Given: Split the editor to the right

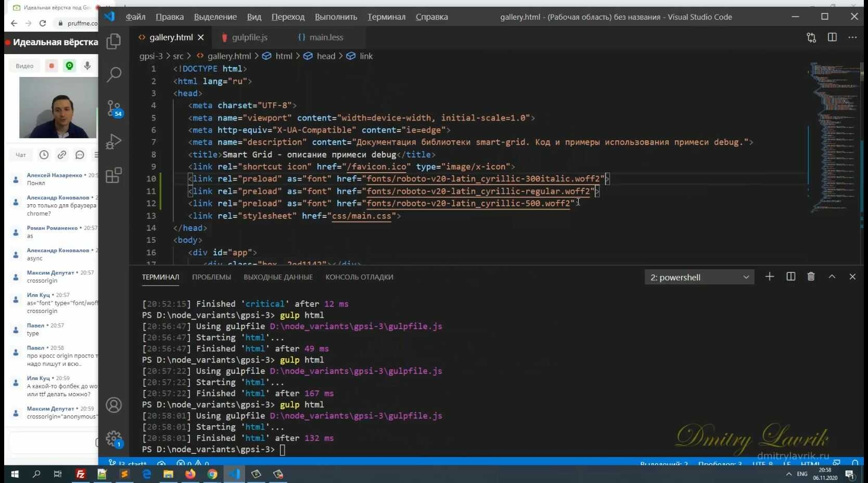Looking at the screenshot, I should tap(832, 37).
